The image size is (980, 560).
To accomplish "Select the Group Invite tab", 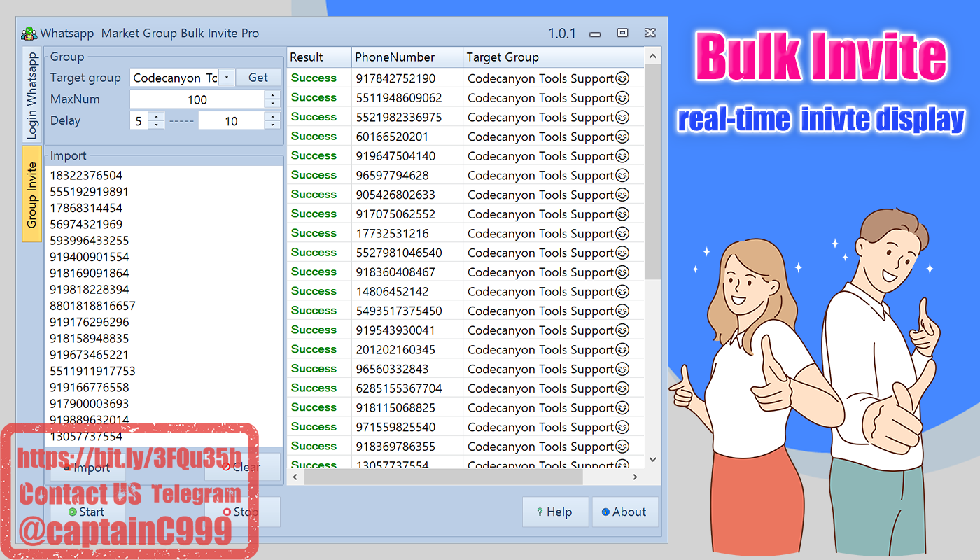I will click(x=31, y=194).
